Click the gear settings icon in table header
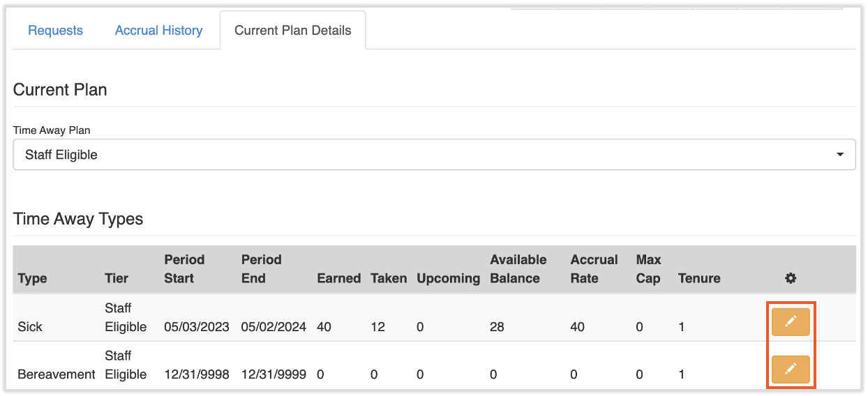Image resolution: width=868 pixels, height=396 pixels. pyautogui.click(x=790, y=278)
